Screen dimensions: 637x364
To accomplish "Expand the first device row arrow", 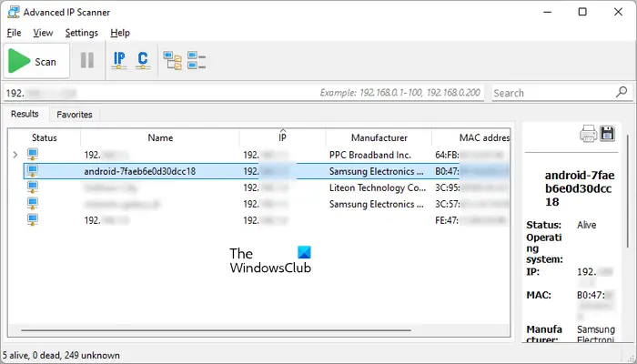I will tap(15, 155).
